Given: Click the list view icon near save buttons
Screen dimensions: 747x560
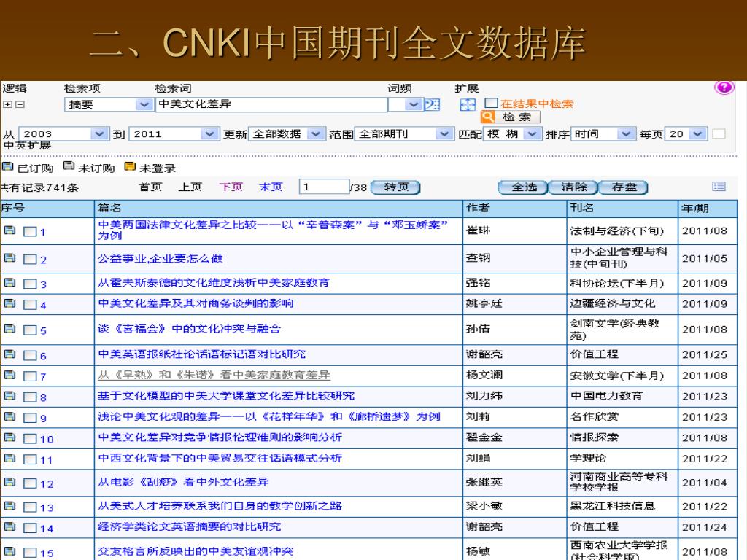Looking at the screenshot, I should [x=719, y=186].
